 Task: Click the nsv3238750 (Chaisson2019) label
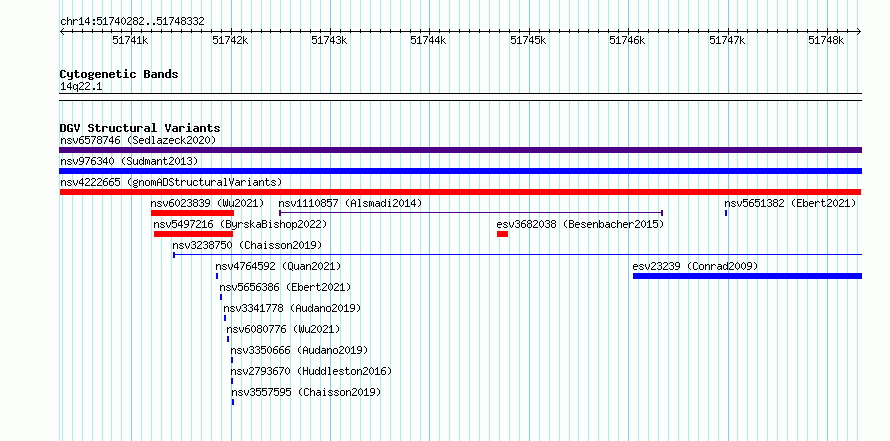pyautogui.click(x=247, y=245)
